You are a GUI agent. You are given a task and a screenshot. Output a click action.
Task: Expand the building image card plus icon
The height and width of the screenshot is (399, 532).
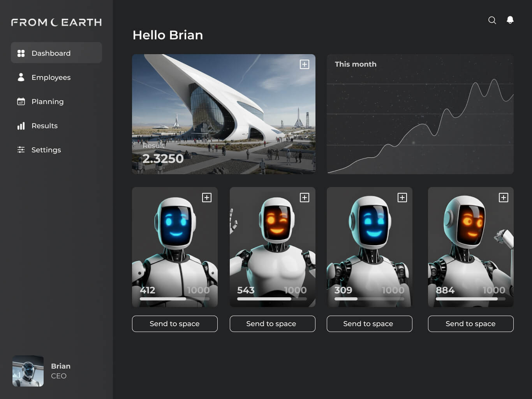pyautogui.click(x=305, y=64)
